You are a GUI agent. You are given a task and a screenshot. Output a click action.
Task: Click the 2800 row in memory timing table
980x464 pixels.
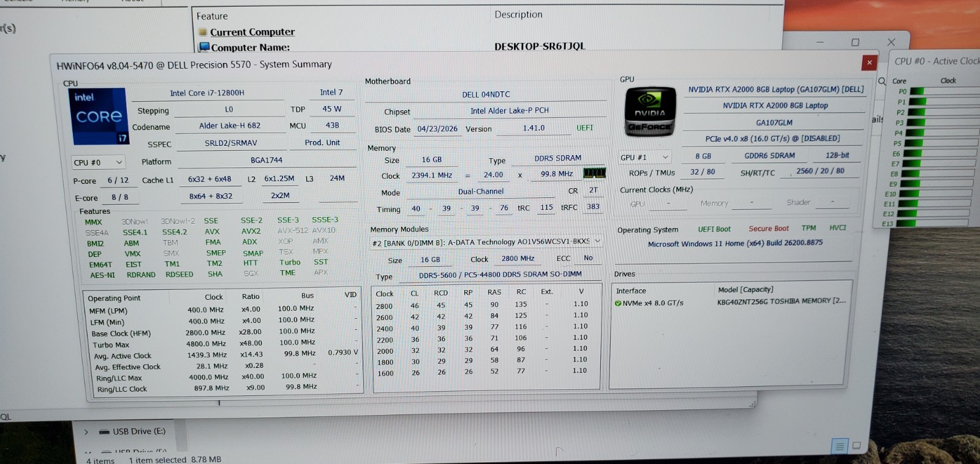[483, 305]
